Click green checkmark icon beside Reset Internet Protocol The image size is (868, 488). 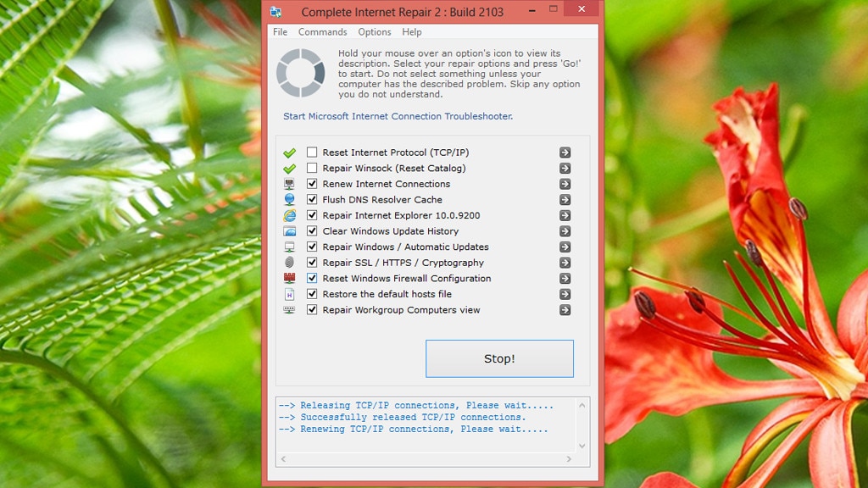(289, 152)
